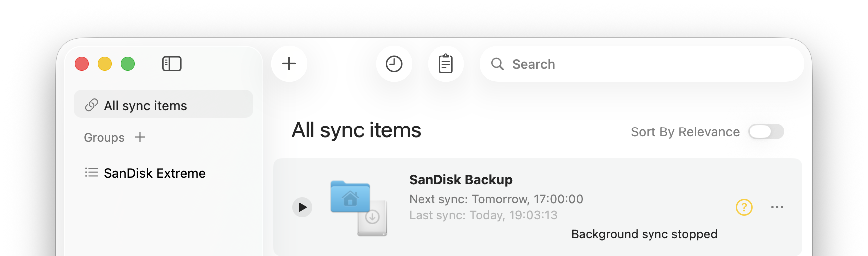Toggle the sidebar visibility icon

(172, 64)
